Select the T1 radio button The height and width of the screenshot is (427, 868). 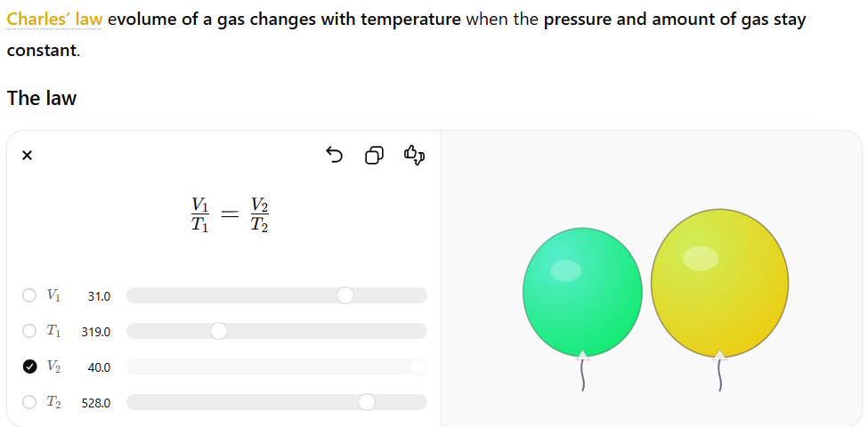point(29,331)
